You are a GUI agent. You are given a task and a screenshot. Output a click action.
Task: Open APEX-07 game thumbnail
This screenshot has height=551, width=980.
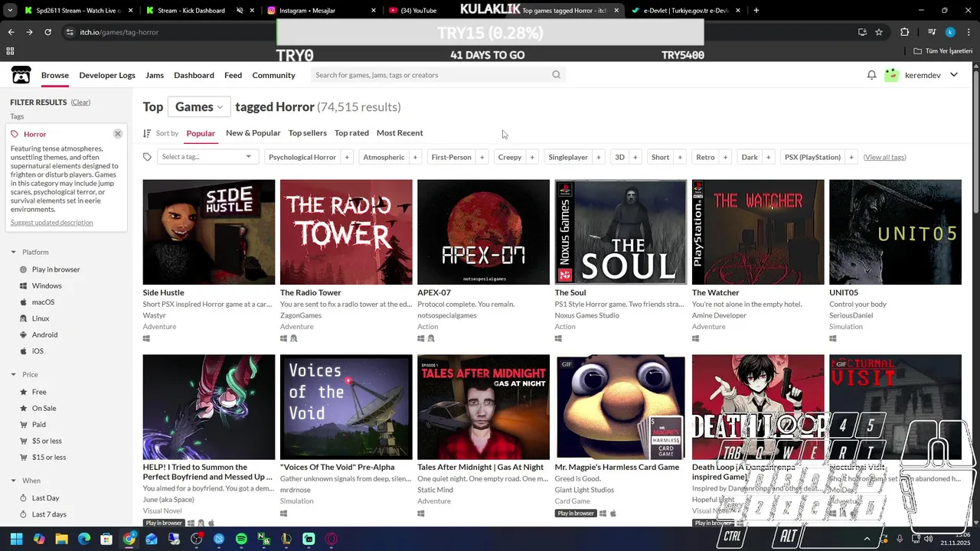coord(483,232)
